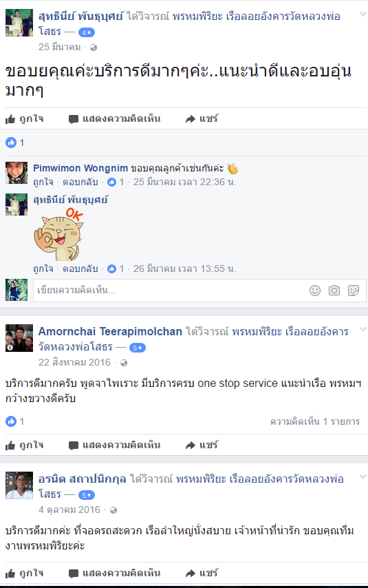The image size is (368, 588).
Task: Toggle ถูกใจ on first review
Action: [x=24, y=119]
